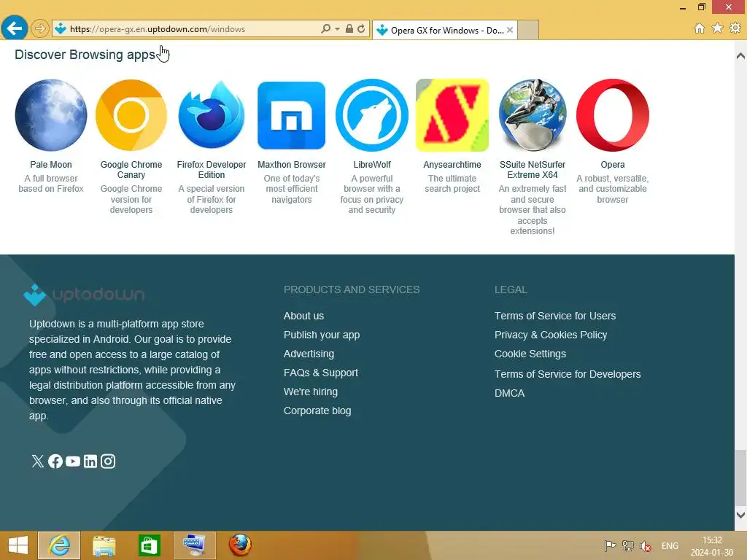Screen dimensions: 747x560
Task: Launch Firefox from the taskbar
Action: coord(240,545)
